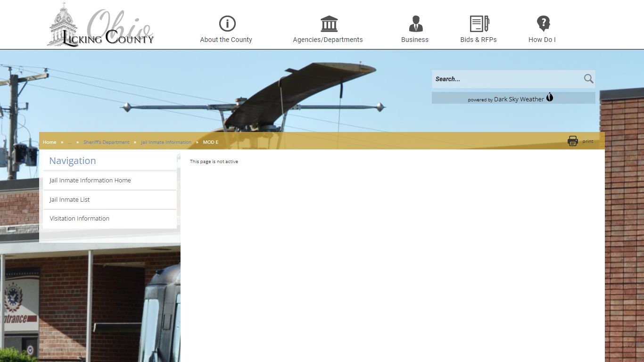
Task: Click the printer icon
Action: click(573, 141)
